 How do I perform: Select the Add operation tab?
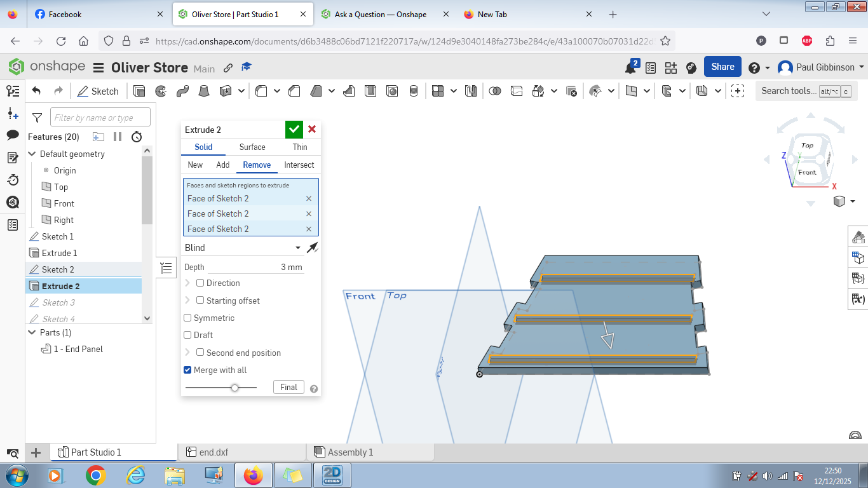coord(222,165)
